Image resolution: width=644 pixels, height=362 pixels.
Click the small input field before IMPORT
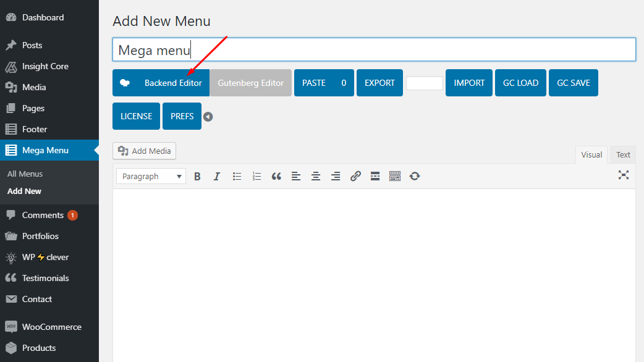pos(424,83)
